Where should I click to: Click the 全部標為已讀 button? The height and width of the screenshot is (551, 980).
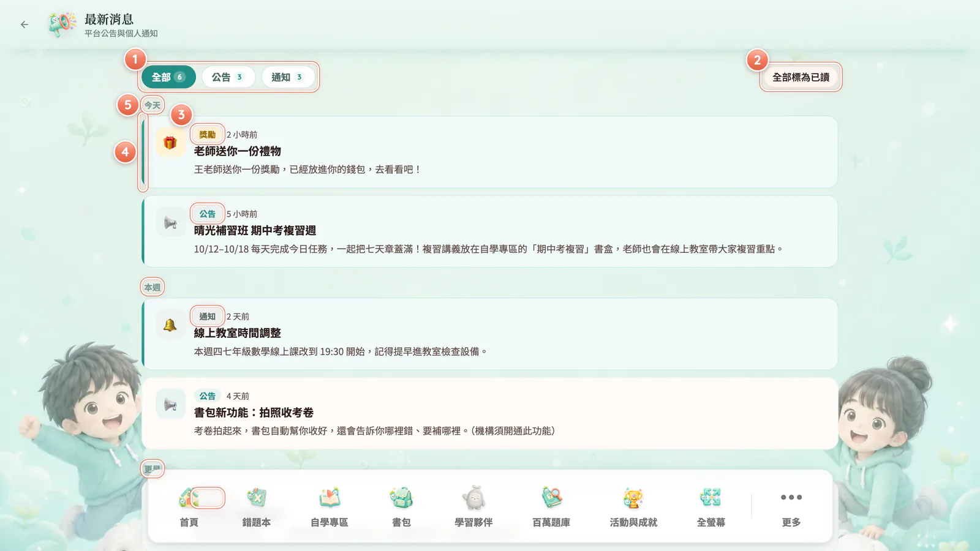point(801,77)
